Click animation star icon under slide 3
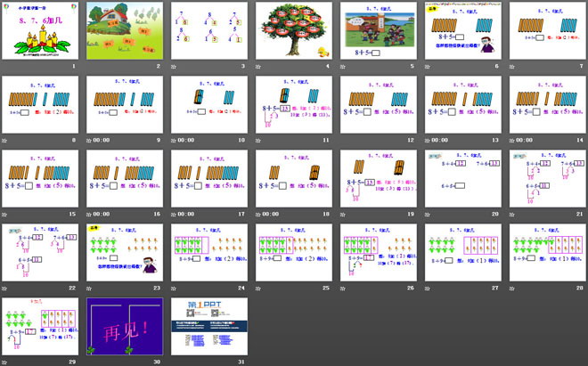 pos(173,67)
